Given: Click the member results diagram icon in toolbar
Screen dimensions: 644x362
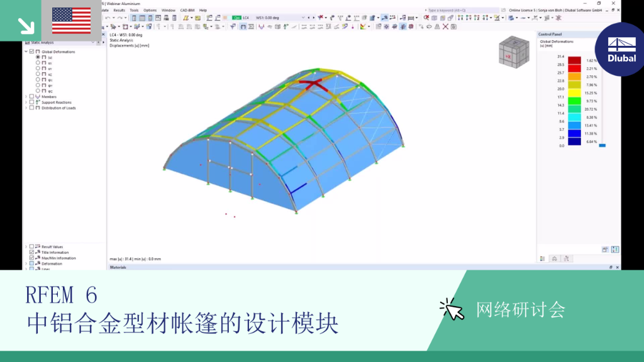Looking at the screenshot, I should coord(261,26).
